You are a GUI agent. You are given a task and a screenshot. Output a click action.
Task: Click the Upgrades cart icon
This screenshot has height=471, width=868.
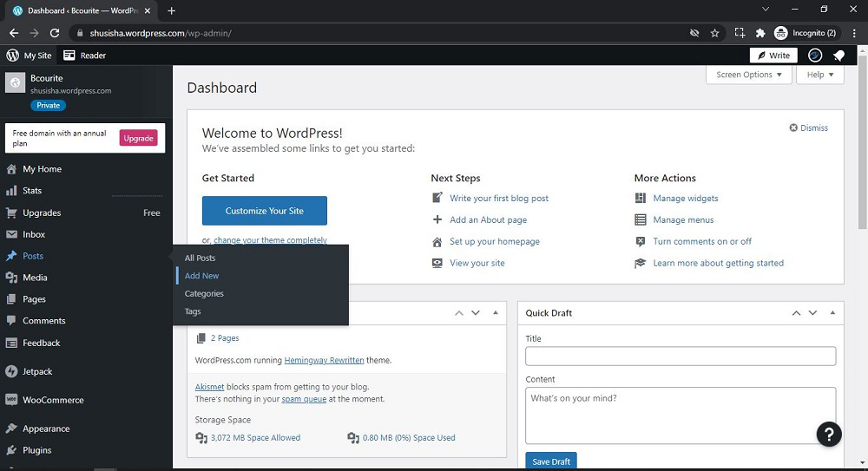click(x=11, y=213)
